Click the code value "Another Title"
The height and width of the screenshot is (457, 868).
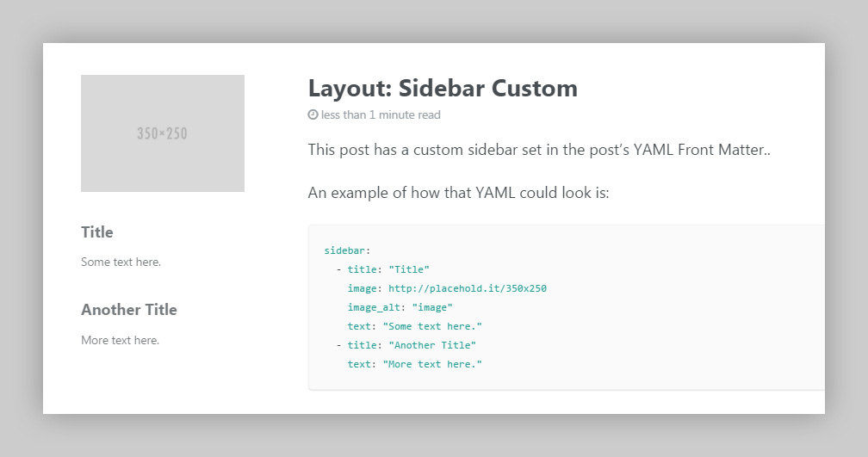pyautogui.click(x=432, y=345)
